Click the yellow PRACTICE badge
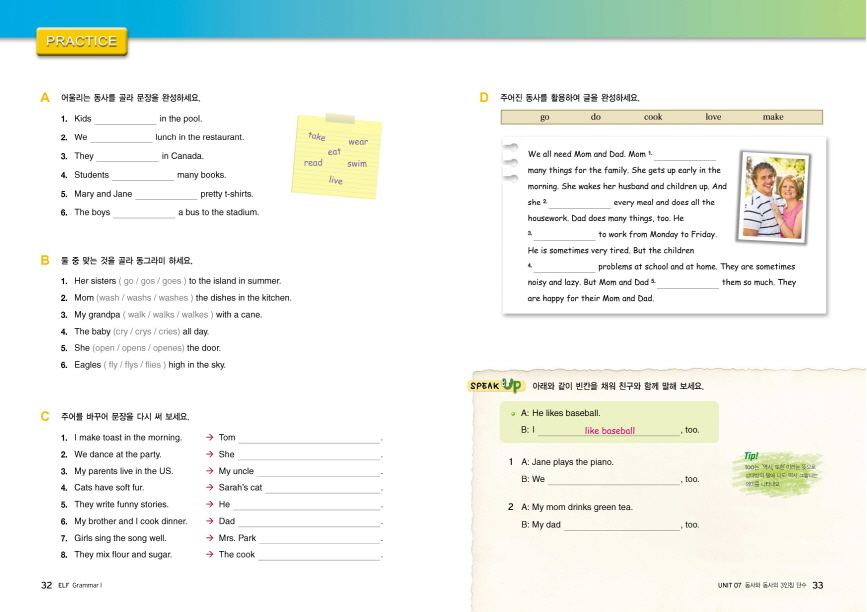Screen dimensions: 867x612 [82, 42]
